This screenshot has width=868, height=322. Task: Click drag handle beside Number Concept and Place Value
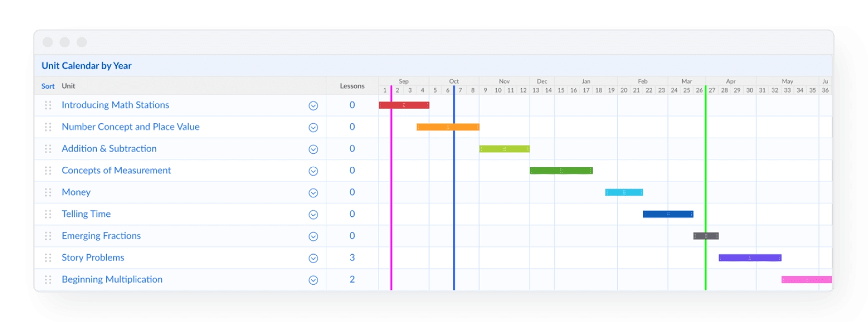[x=48, y=127]
